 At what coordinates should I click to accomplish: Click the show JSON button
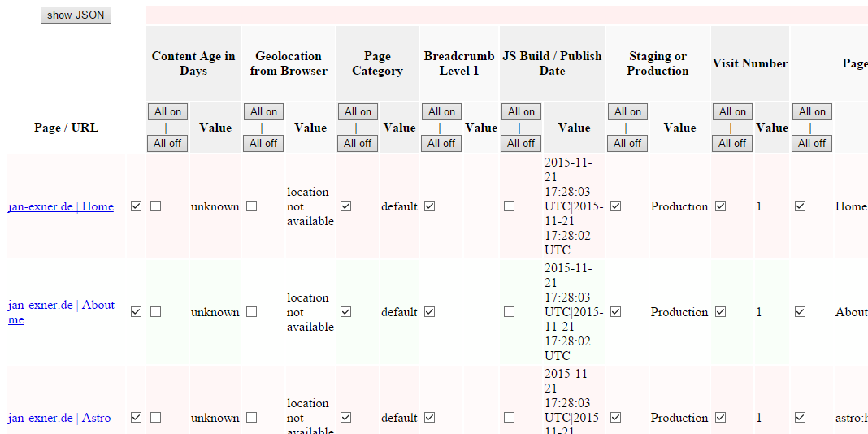tap(76, 15)
